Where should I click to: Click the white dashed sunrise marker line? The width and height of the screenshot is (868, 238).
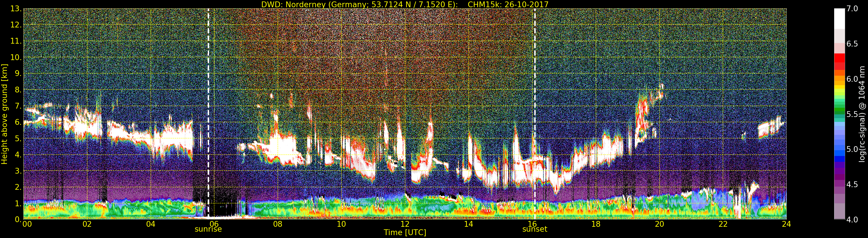(x=208, y=113)
